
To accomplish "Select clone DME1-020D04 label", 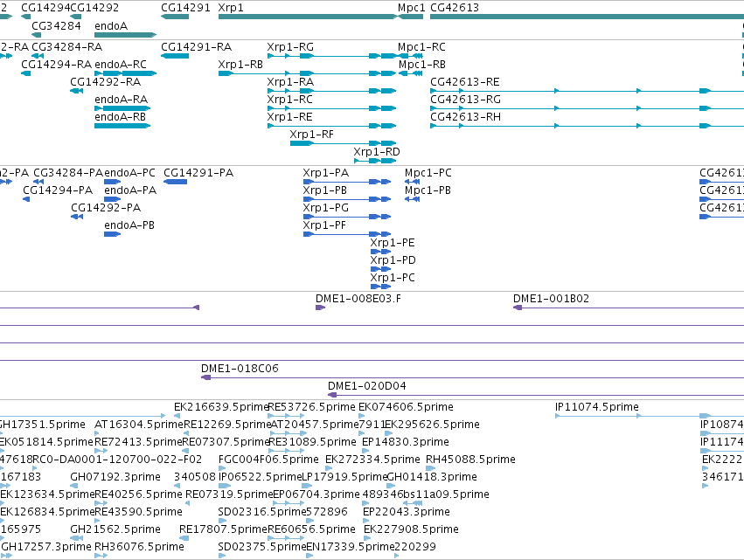I will point(367,386).
